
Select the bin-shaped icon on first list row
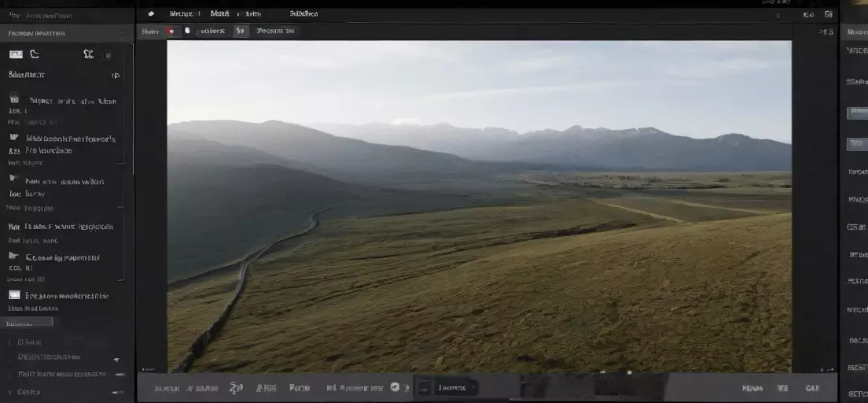point(14,100)
